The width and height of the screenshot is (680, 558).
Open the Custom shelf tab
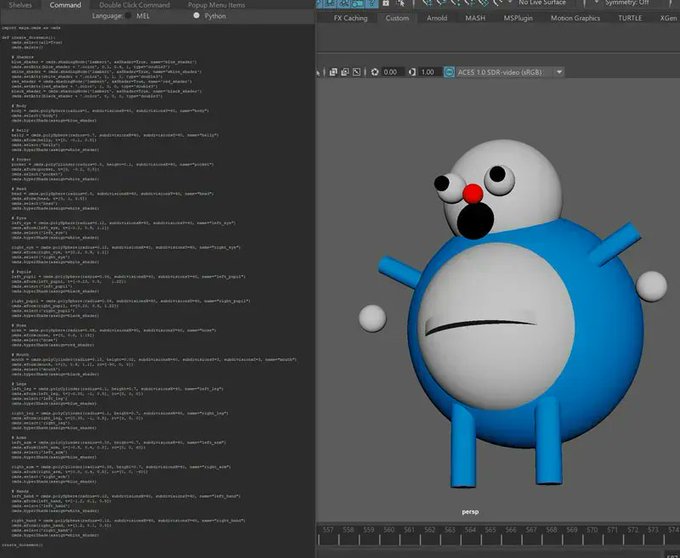(397, 18)
